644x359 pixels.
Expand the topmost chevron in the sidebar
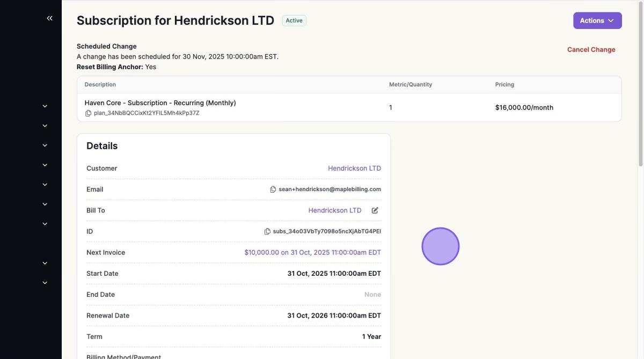[45, 106]
